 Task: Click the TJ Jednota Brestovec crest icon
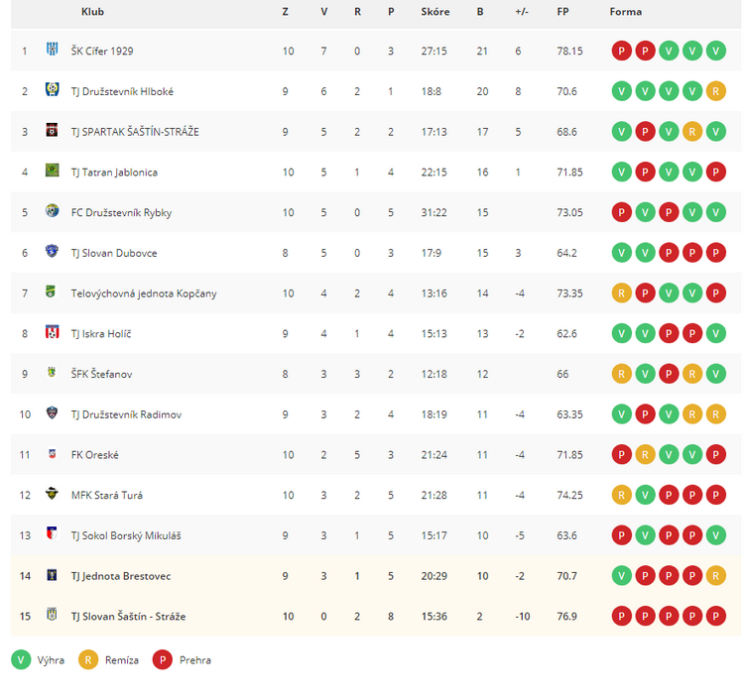[x=53, y=575]
